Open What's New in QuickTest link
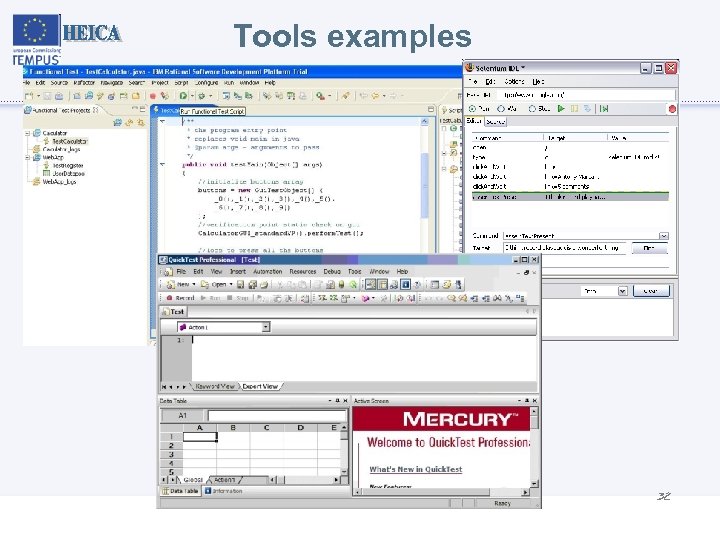 [416, 469]
